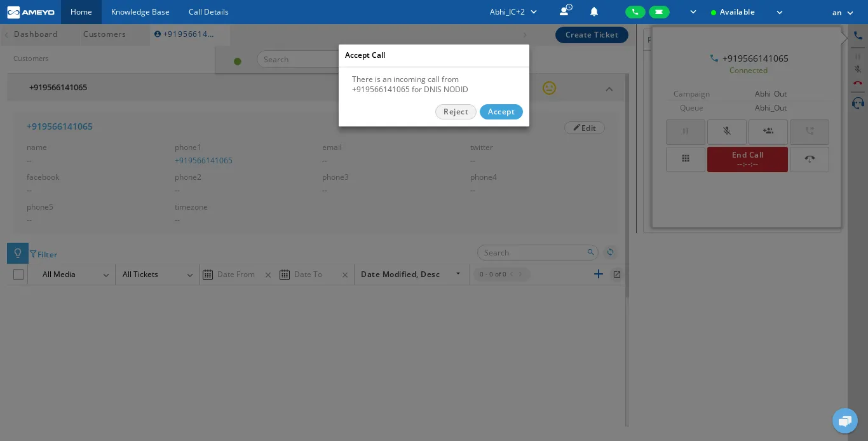Switch to the Home tab
This screenshot has height=441, width=868.
(81, 12)
